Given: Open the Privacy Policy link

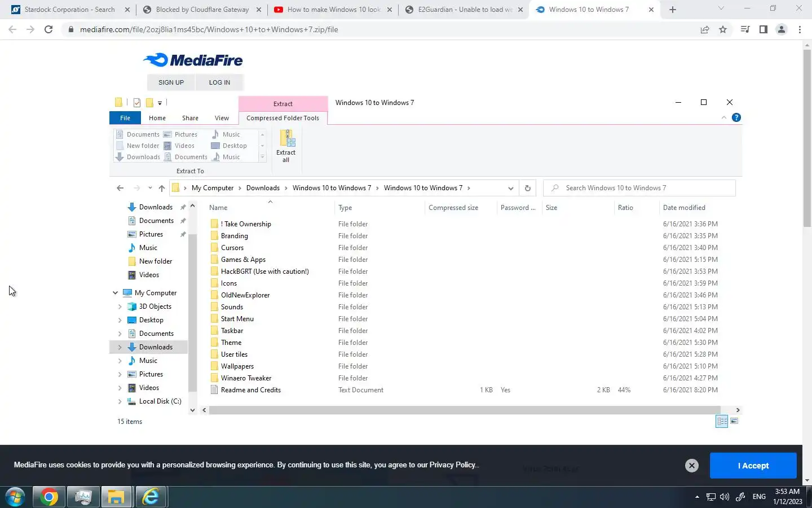Looking at the screenshot, I should (453, 465).
